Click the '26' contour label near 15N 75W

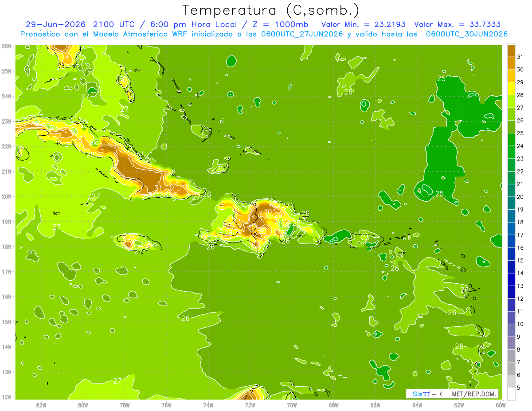185,318
